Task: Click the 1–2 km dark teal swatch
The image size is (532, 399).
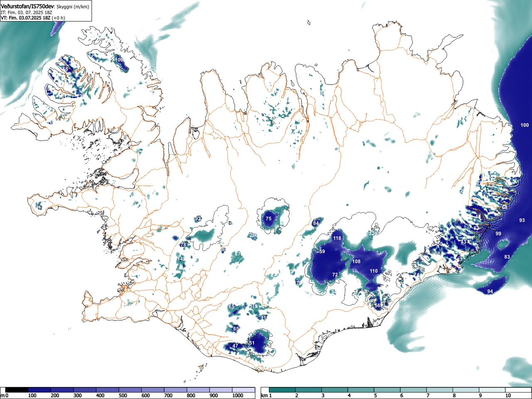Action: [282, 390]
